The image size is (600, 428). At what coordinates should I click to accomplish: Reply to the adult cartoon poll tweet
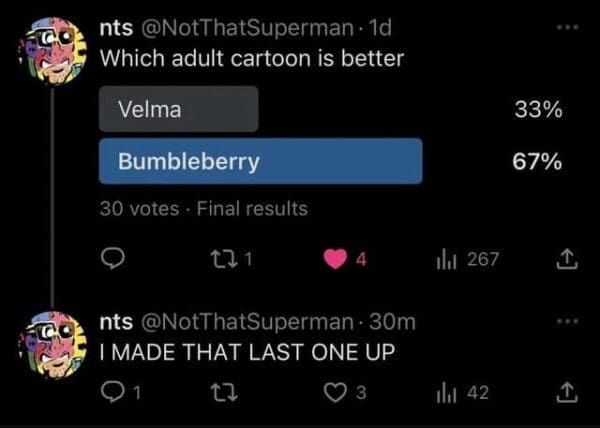coord(114,260)
